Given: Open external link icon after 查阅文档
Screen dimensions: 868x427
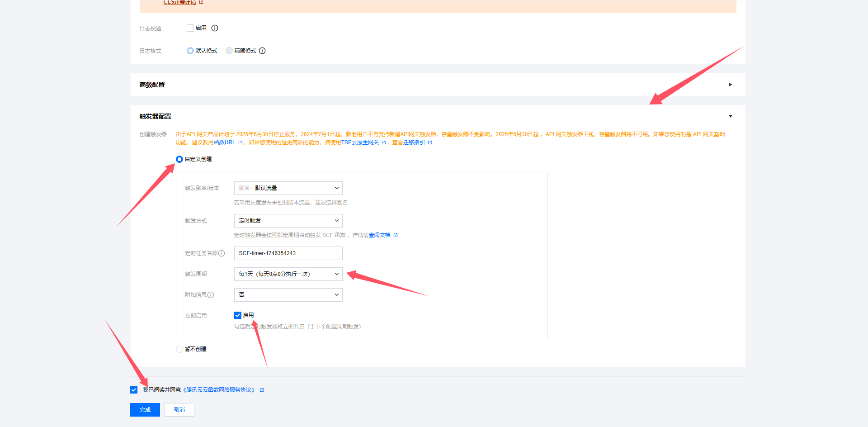Looking at the screenshot, I should pos(396,235).
